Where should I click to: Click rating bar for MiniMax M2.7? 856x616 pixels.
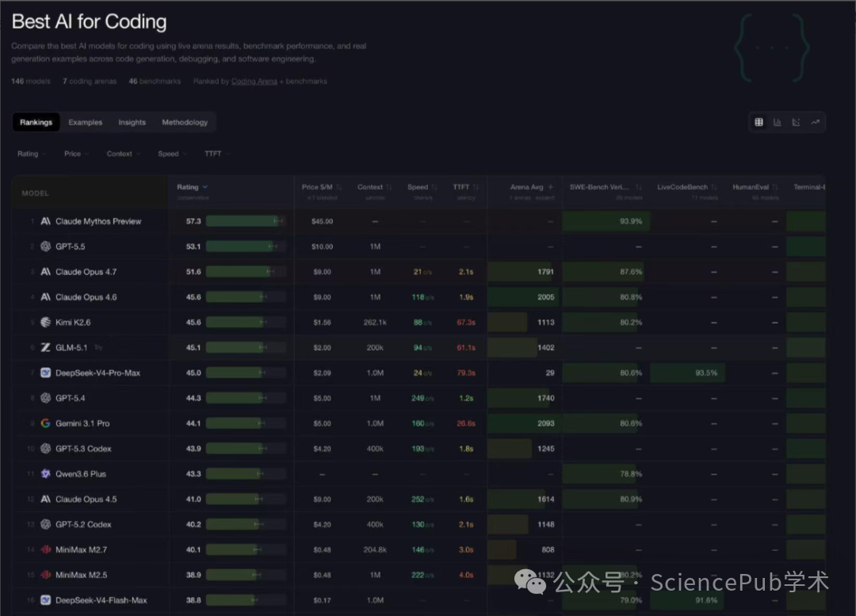click(x=246, y=549)
